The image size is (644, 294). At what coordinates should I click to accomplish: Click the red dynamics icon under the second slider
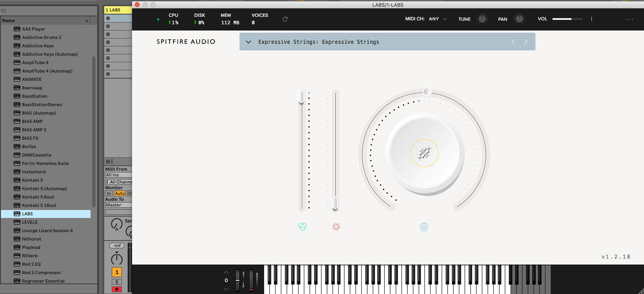coord(336,227)
